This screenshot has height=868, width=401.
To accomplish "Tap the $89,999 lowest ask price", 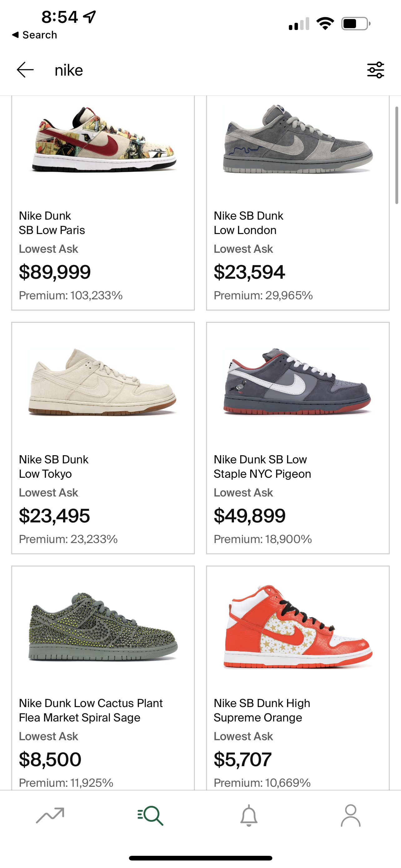I will tap(55, 272).
